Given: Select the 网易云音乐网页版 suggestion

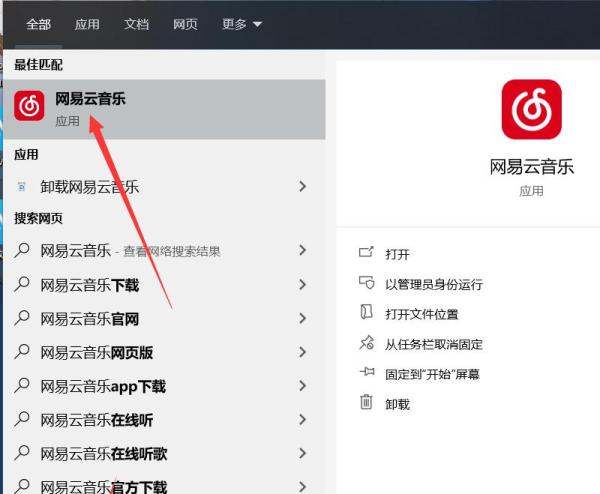Looking at the screenshot, I should [97, 352].
